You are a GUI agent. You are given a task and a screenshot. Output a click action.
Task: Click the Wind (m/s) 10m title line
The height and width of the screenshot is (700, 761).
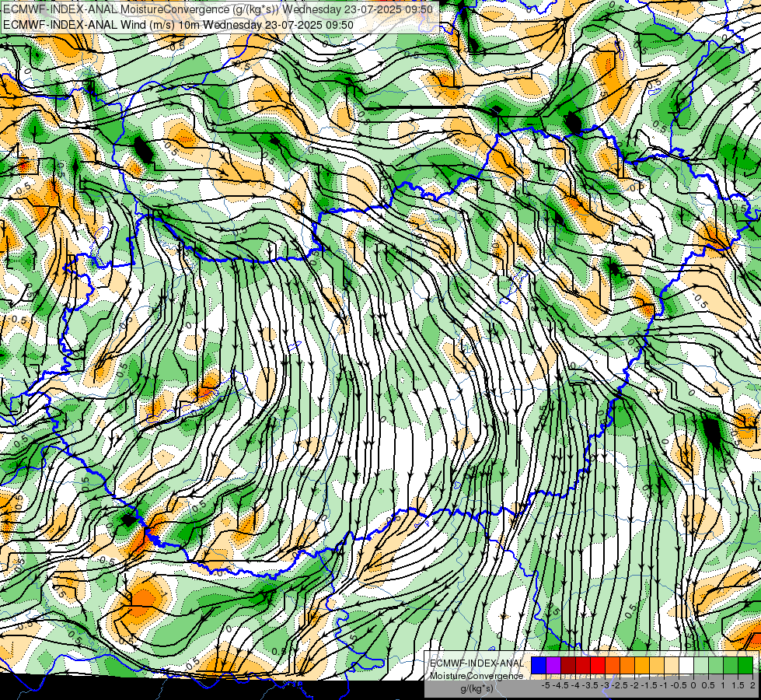coord(178,24)
